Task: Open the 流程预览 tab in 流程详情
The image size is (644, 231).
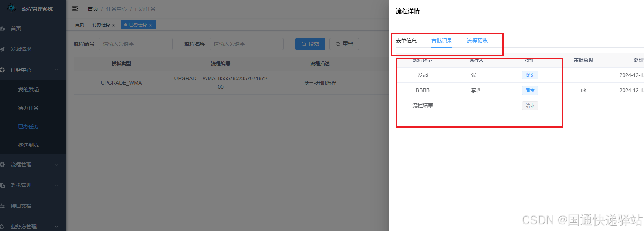Action: click(x=477, y=41)
